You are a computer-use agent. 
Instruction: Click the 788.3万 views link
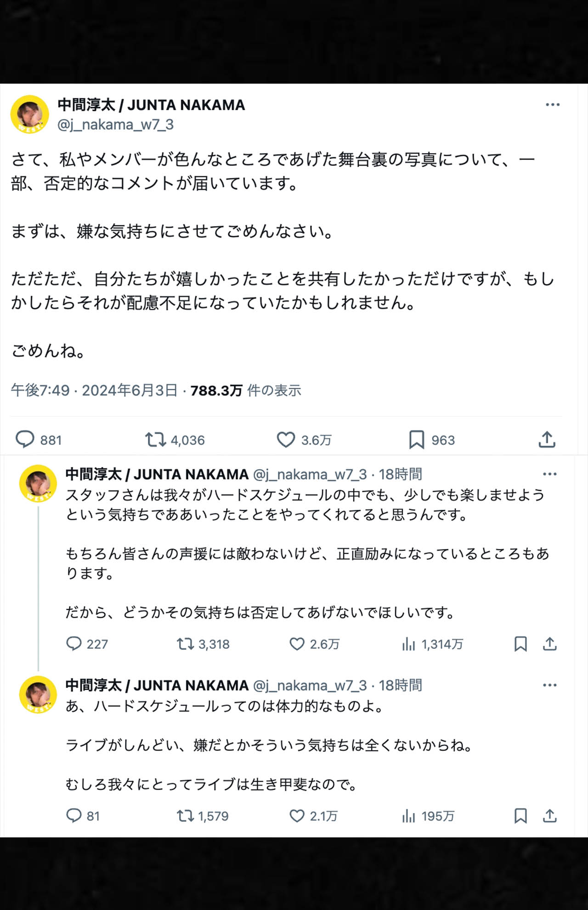220,391
